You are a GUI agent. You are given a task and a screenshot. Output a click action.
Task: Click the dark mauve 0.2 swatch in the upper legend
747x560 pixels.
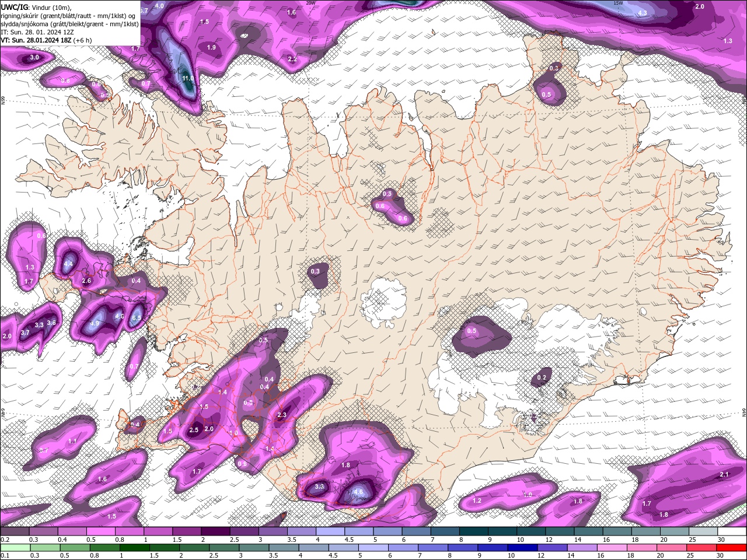(15, 531)
